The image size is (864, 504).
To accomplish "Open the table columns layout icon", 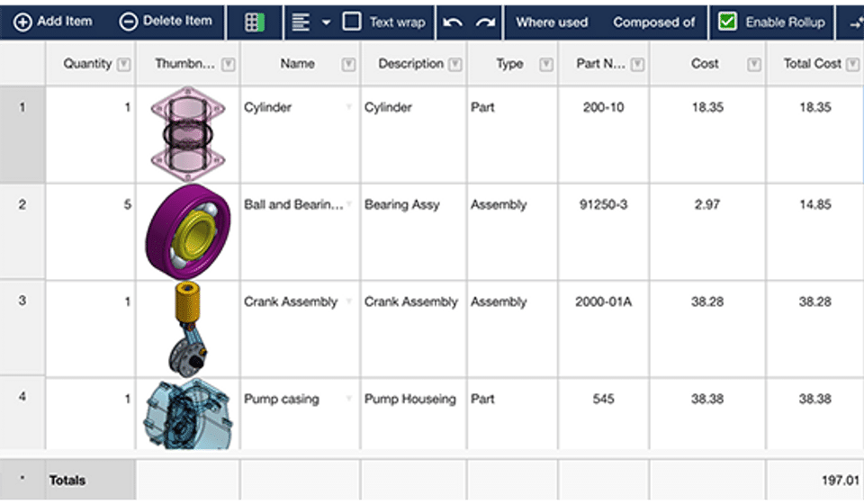I will click(255, 22).
